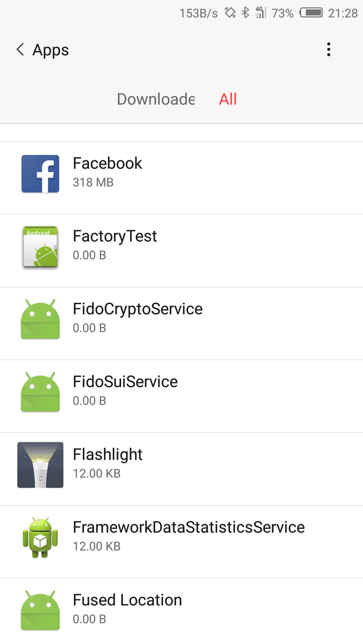363x644 pixels.
Task: Tap the battery indicator in status bar
Action: click(311, 13)
